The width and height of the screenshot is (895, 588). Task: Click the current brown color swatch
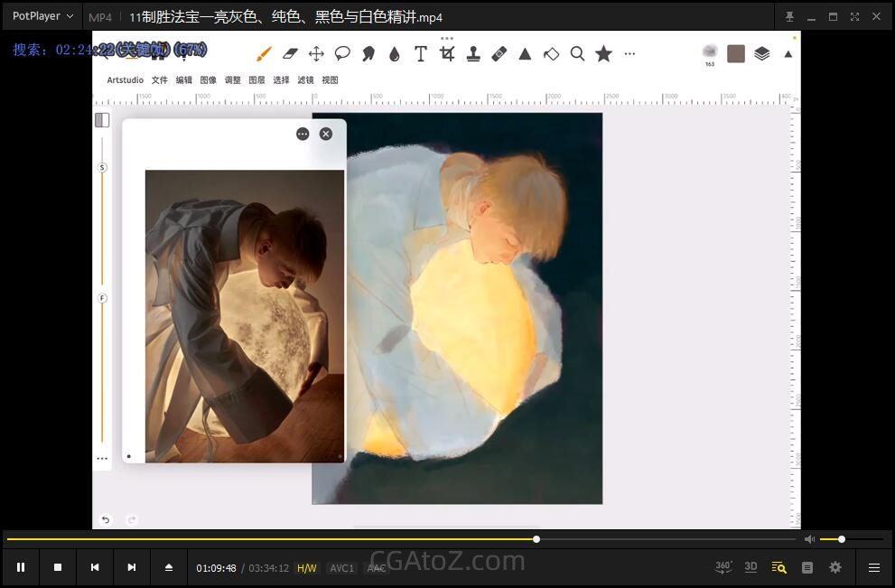pyautogui.click(x=735, y=54)
